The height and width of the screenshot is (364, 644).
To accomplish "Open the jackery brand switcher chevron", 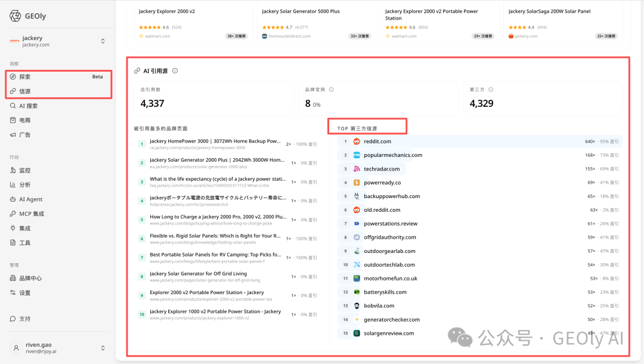I will (x=103, y=41).
